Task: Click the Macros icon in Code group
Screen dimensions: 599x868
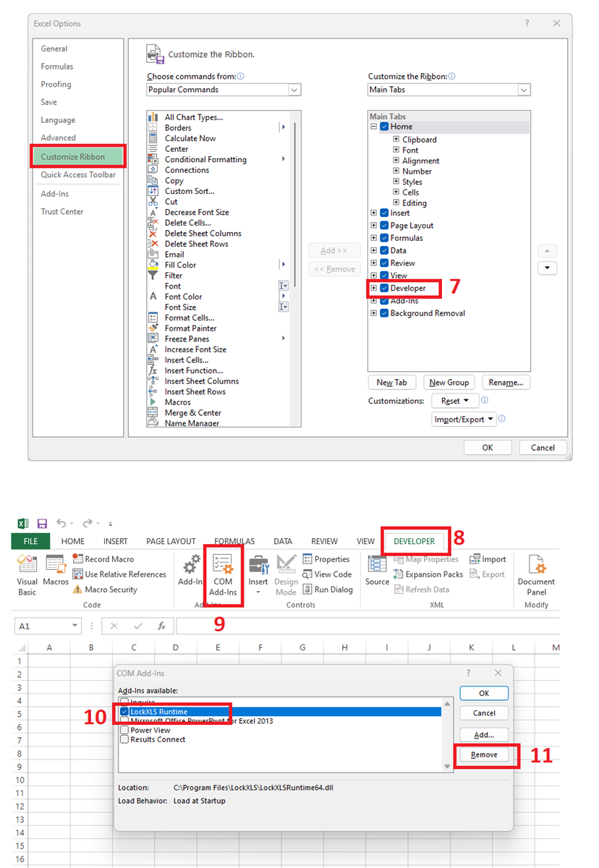Action: 56,571
